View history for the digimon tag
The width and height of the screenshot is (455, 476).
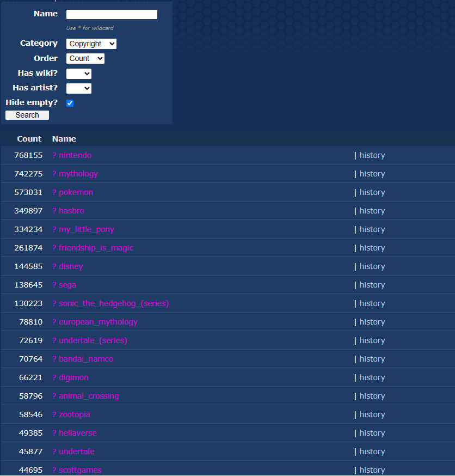(x=372, y=377)
